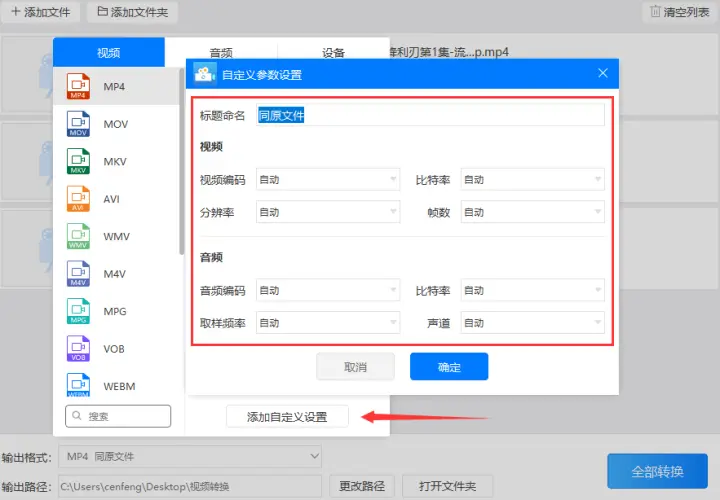Open the 视频编码 dropdown
The image size is (720, 500).
click(x=328, y=180)
